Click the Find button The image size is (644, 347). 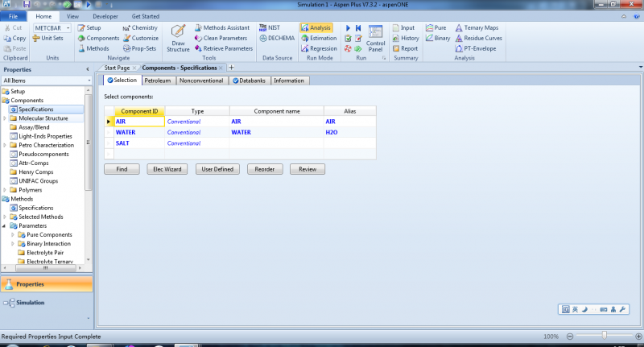pyautogui.click(x=122, y=169)
